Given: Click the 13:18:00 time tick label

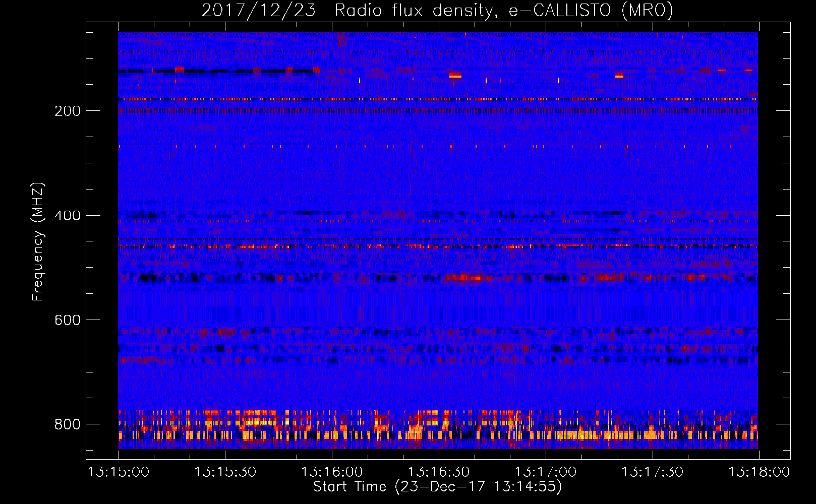Looking at the screenshot, I should click(x=759, y=472).
